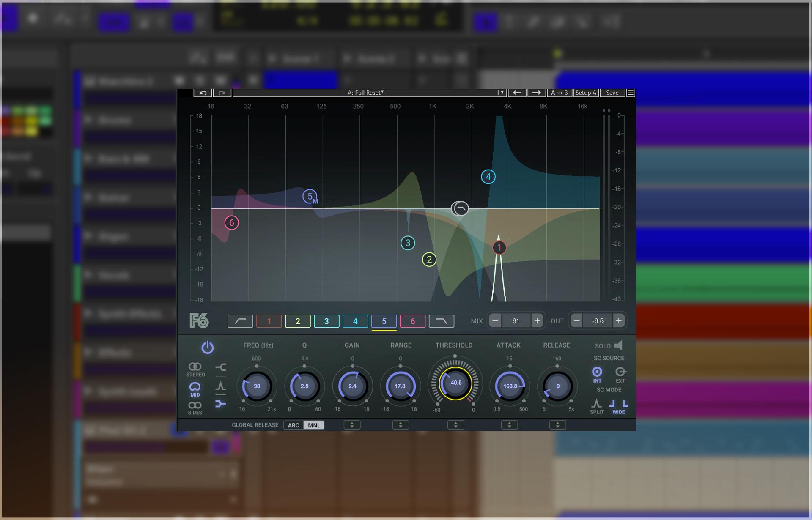812x520 pixels.
Task: Set global release to ARC
Action: pos(294,425)
